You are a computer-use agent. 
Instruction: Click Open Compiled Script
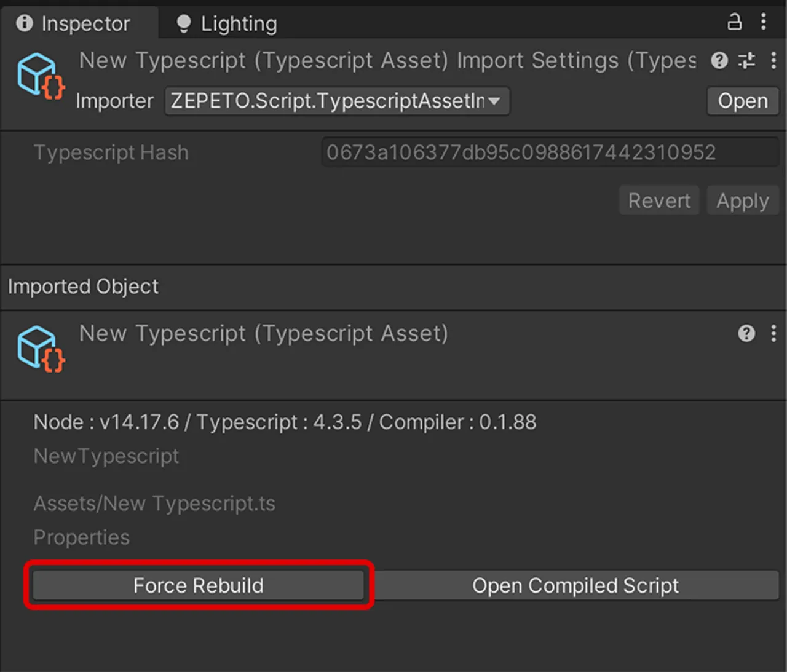pyautogui.click(x=575, y=585)
